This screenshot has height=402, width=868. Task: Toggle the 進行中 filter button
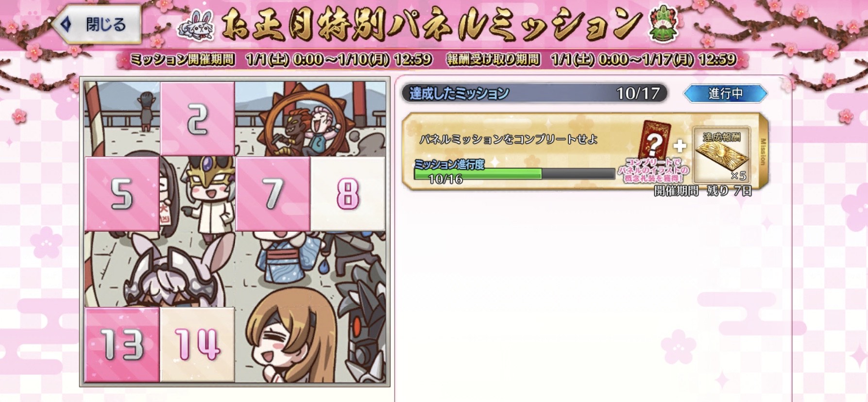725,93
